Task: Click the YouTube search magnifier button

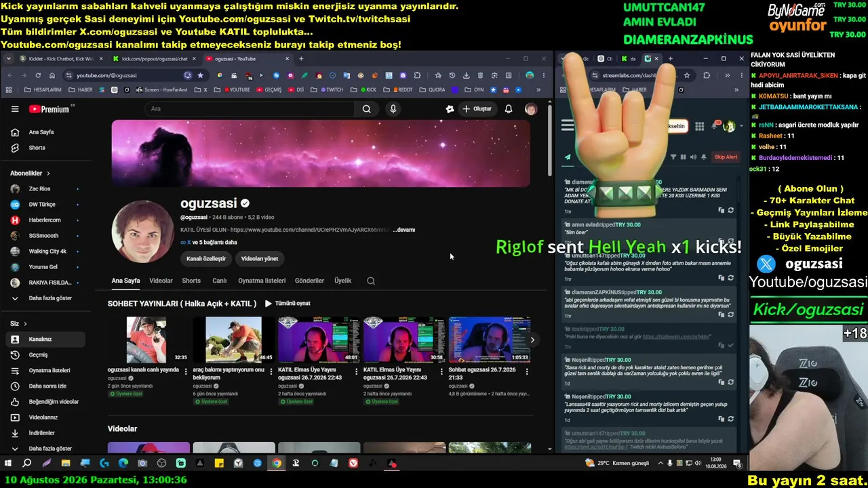Action: pyautogui.click(x=367, y=109)
